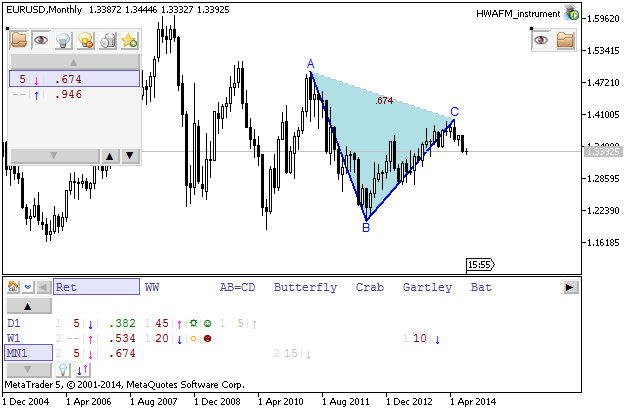Click the home icon in bottom panel
Screen dimensions: 634x413
point(14,287)
